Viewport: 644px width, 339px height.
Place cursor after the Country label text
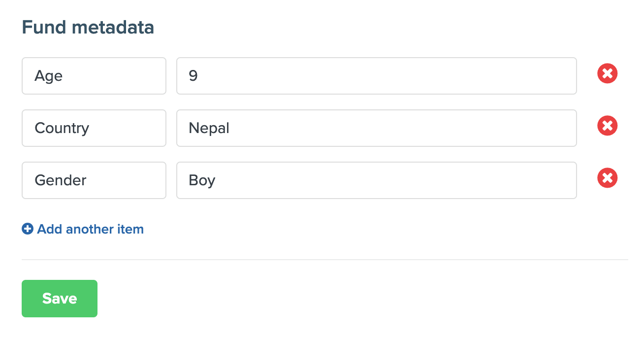(x=90, y=128)
